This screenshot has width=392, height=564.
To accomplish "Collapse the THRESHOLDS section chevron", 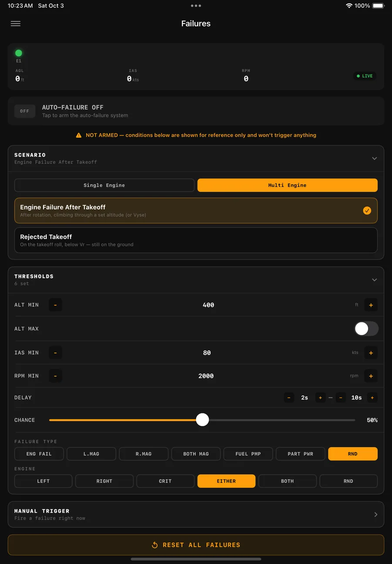I will (375, 280).
